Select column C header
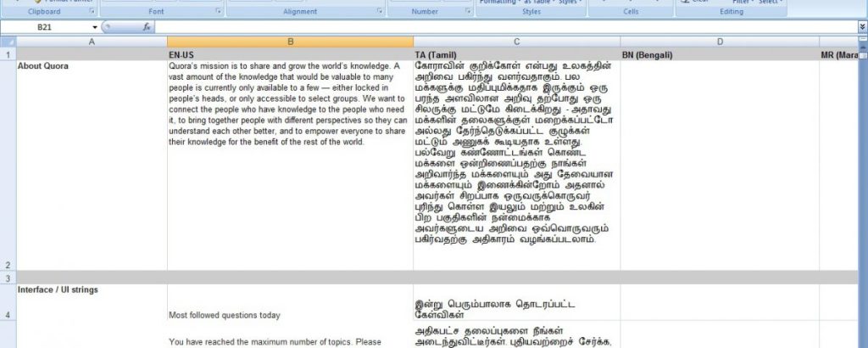This screenshot has height=348, width=868. click(x=516, y=42)
